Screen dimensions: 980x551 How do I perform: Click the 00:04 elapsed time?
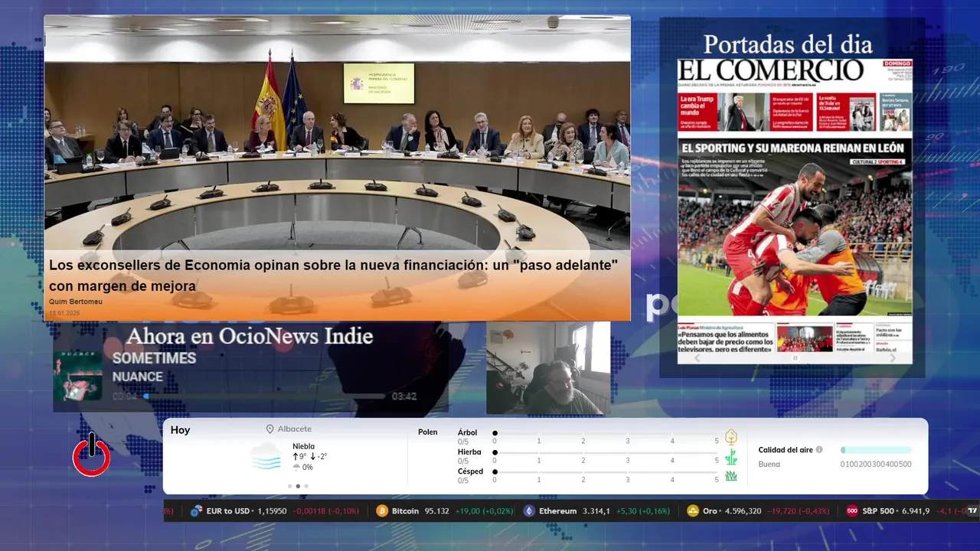click(x=125, y=396)
